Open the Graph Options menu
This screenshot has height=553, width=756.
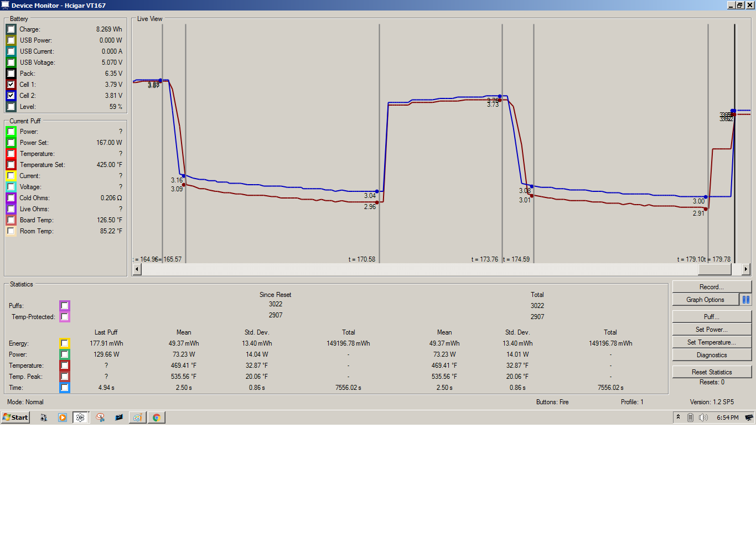[705, 300]
